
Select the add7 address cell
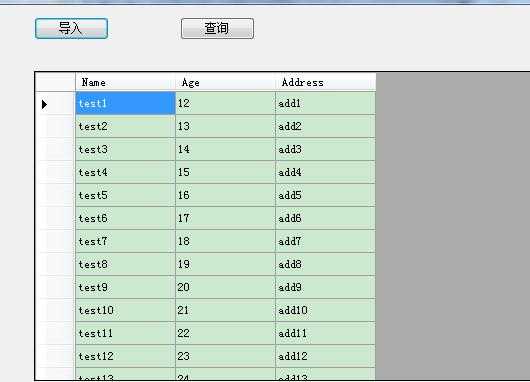pos(326,241)
